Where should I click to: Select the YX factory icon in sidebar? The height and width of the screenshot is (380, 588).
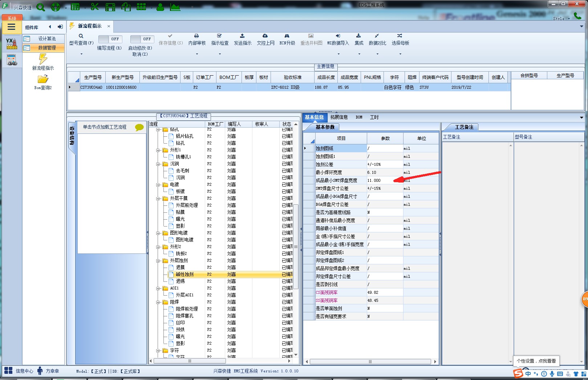[11, 44]
